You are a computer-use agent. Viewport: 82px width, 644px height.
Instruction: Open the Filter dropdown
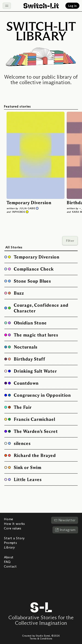pos(70,241)
